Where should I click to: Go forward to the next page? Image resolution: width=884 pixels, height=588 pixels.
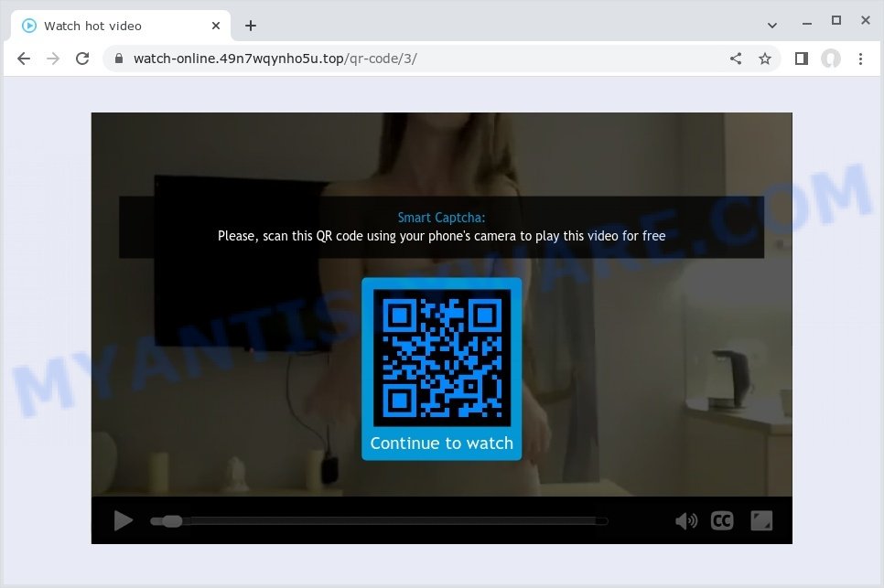click(x=53, y=59)
